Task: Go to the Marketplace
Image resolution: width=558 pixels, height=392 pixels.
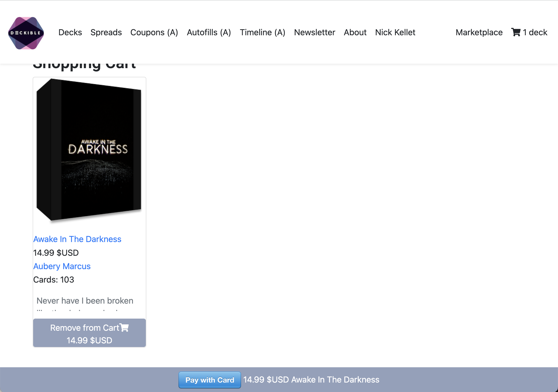Action: (479, 32)
